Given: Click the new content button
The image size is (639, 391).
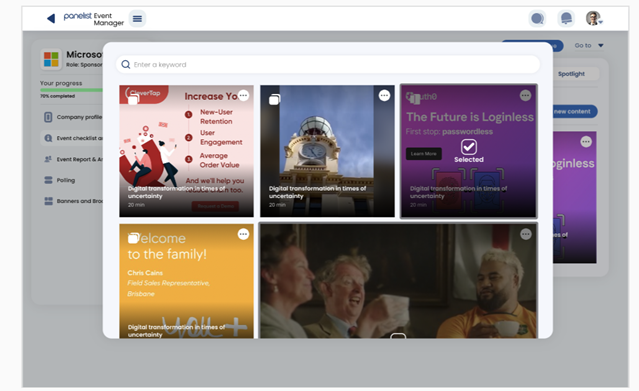Looking at the screenshot, I should point(575,111).
